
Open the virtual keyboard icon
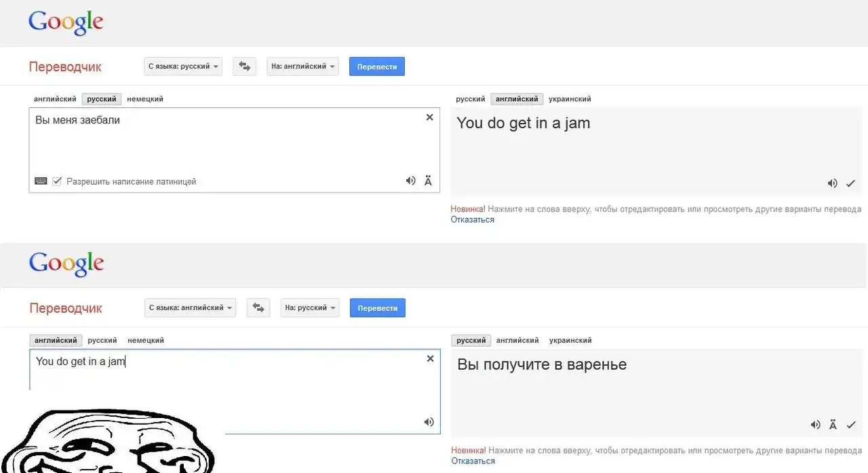41,181
